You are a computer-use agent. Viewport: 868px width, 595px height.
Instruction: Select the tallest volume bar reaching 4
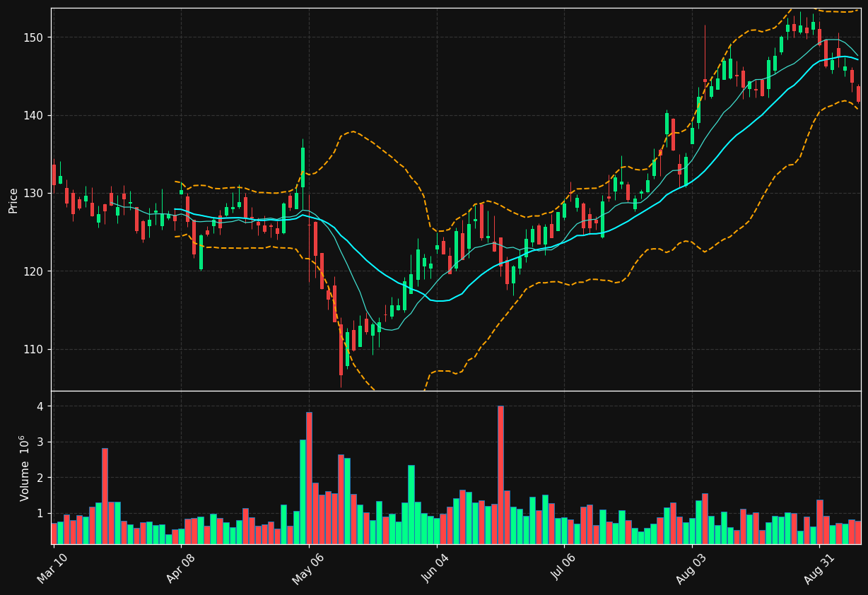(x=500, y=475)
